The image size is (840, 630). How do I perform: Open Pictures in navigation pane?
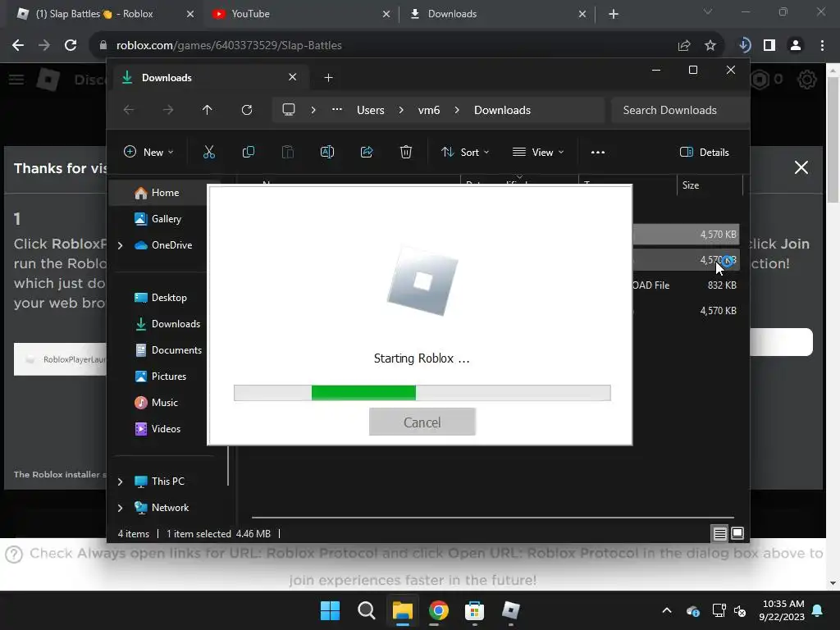(x=161, y=377)
